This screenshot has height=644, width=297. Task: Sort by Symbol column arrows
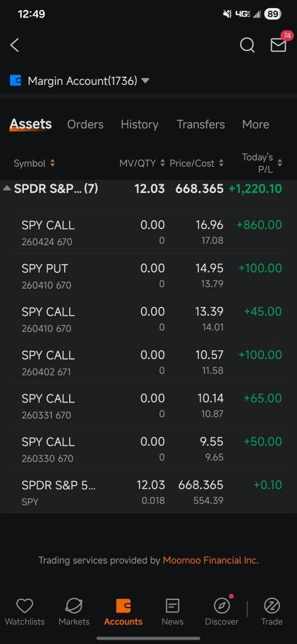52,164
